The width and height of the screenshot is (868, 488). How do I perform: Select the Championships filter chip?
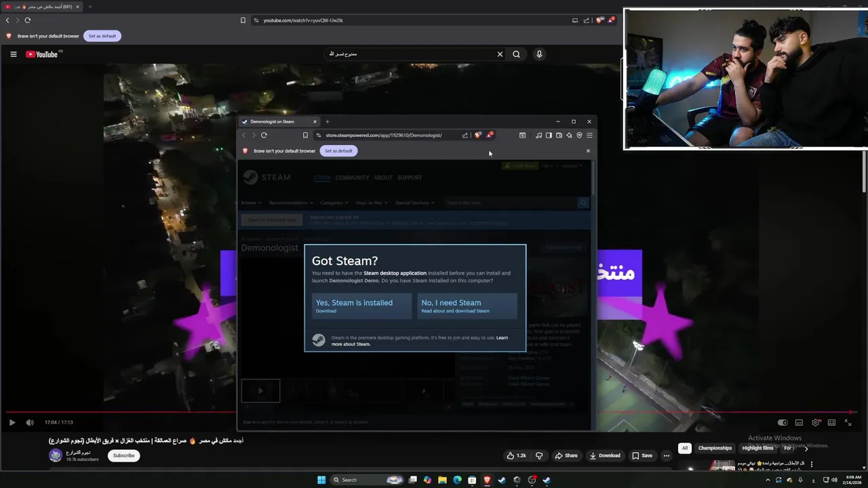pyautogui.click(x=715, y=448)
